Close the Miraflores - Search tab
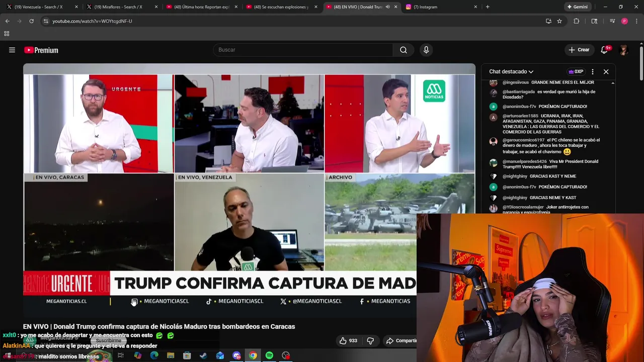This screenshot has height=362, width=644. click(x=156, y=7)
